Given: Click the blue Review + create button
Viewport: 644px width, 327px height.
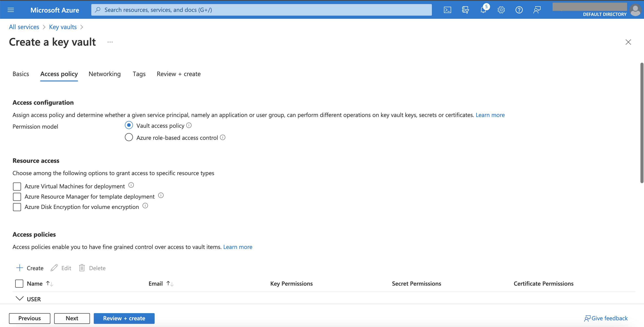Looking at the screenshot, I should tap(124, 318).
